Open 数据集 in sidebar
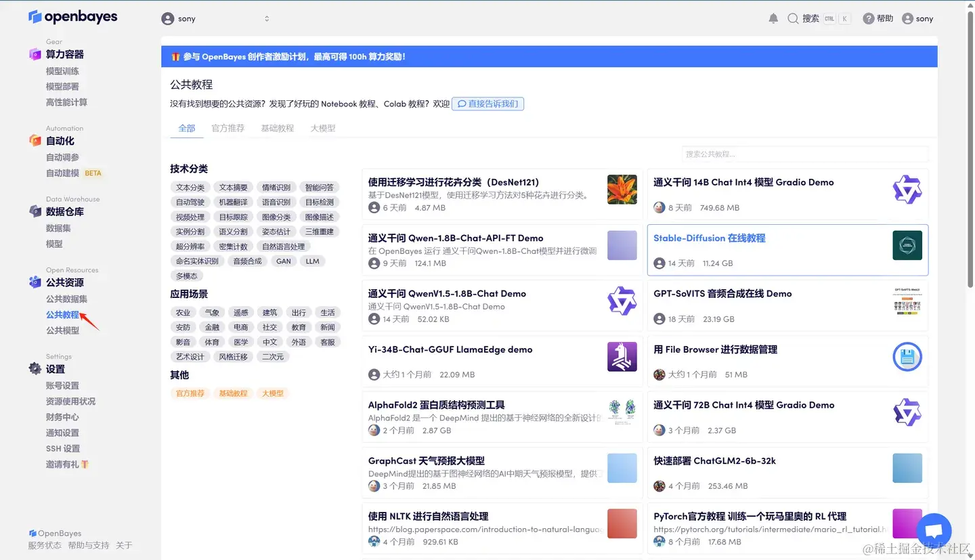 pos(58,228)
